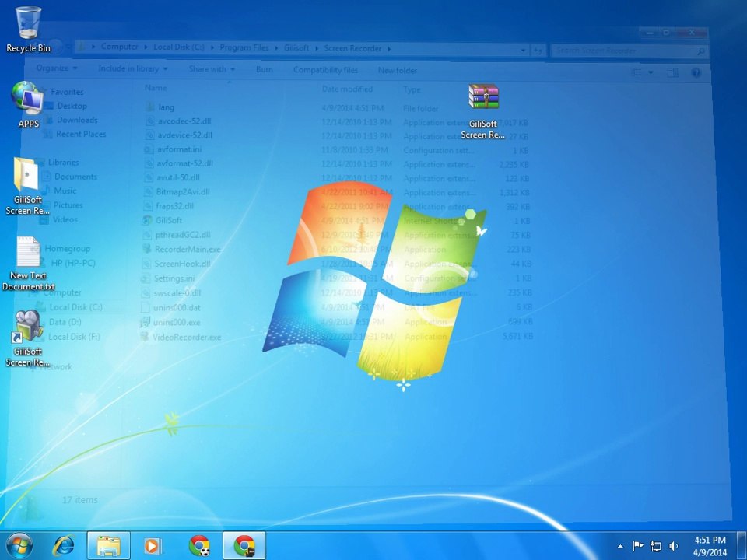Select Bitmap2Avi.dll in file list

(182, 192)
